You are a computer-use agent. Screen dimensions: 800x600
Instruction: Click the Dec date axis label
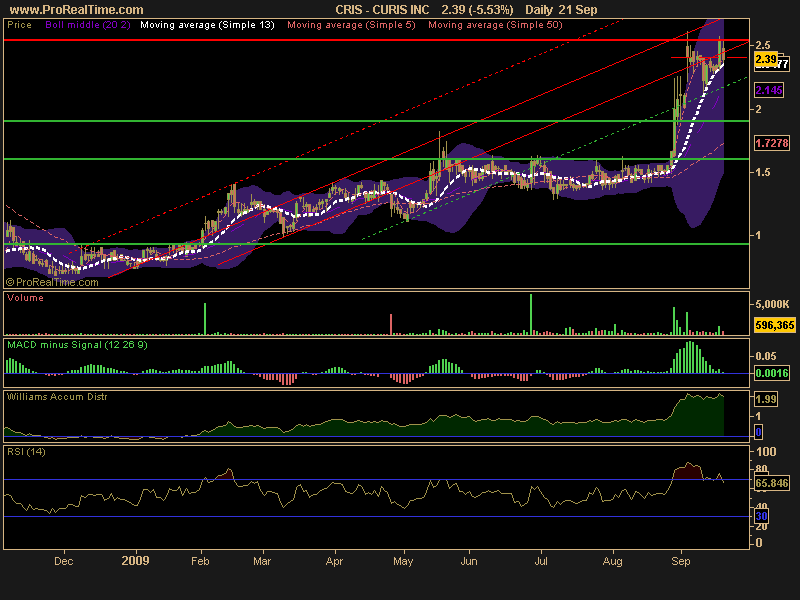tap(64, 561)
